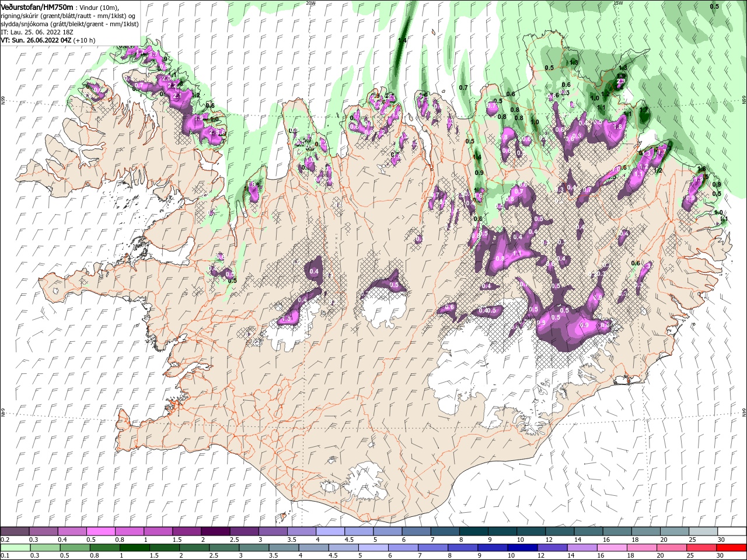
Task: Click the mauve snow swatch between 0.2 and 0.3
Action: (15, 531)
